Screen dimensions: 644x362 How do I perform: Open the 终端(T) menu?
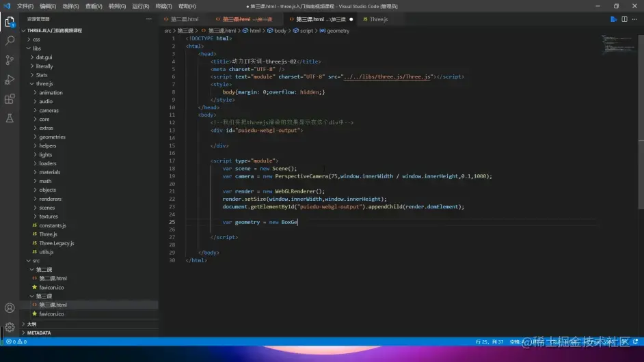(x=163, y=6)
